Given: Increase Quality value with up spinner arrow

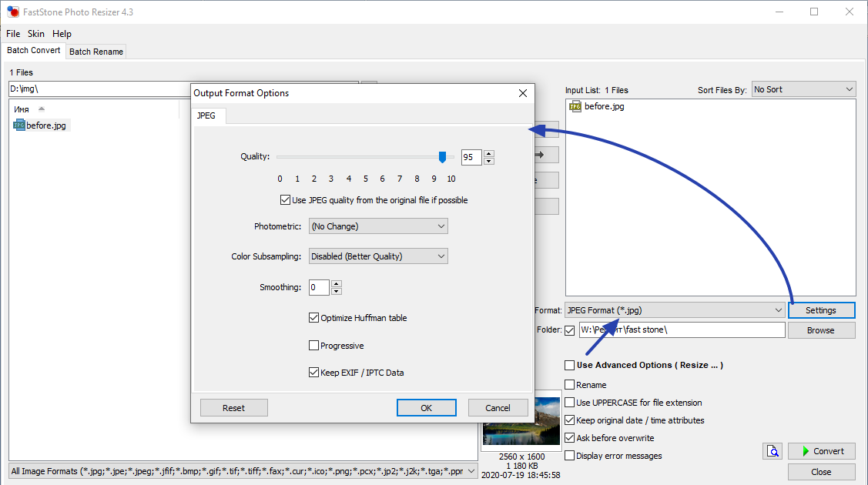Looking at the screenshot, I should [490, 154].
